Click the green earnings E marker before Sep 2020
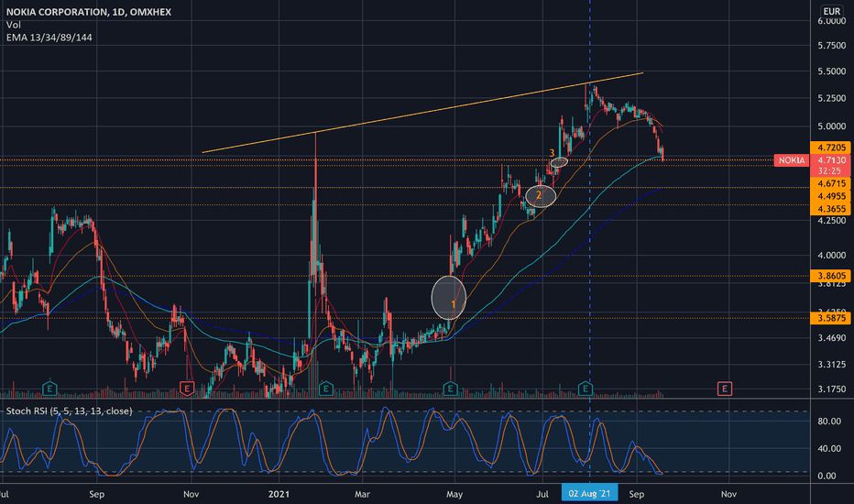Viewport: 854px width, 504px height. click(49, 389)
